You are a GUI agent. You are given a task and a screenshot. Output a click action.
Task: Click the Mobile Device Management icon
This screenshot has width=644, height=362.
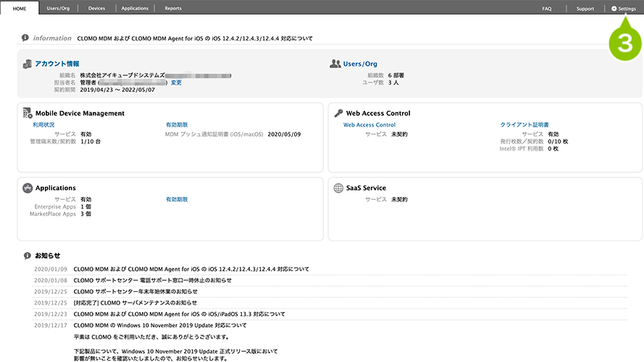tap(28, 113)
